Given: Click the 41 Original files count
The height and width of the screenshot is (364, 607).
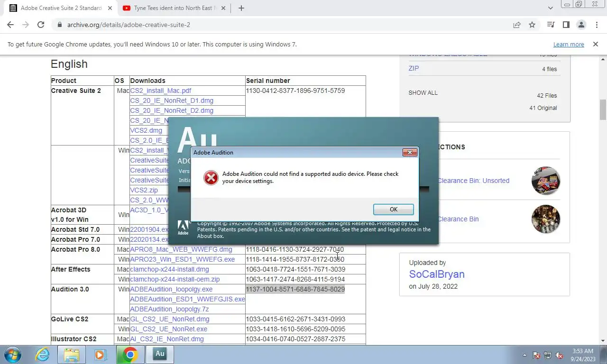Looking at the screenshot, I should pos(543,108).
